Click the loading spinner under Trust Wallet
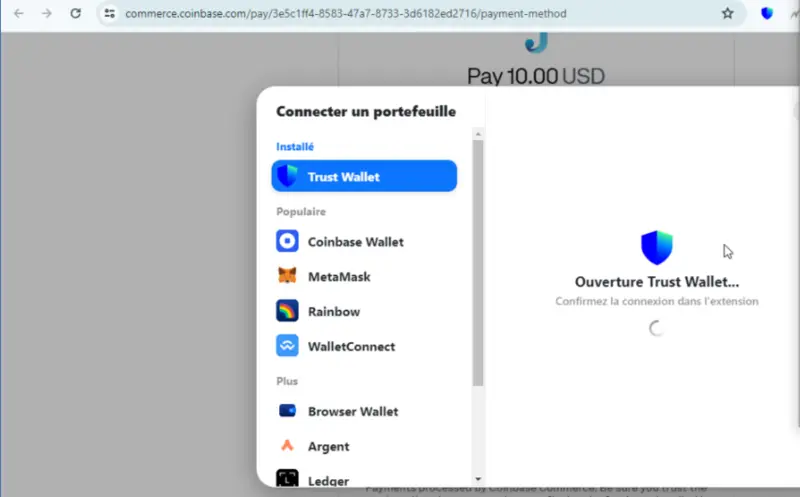Screen dimensions: 800x497 pos(656,328)
